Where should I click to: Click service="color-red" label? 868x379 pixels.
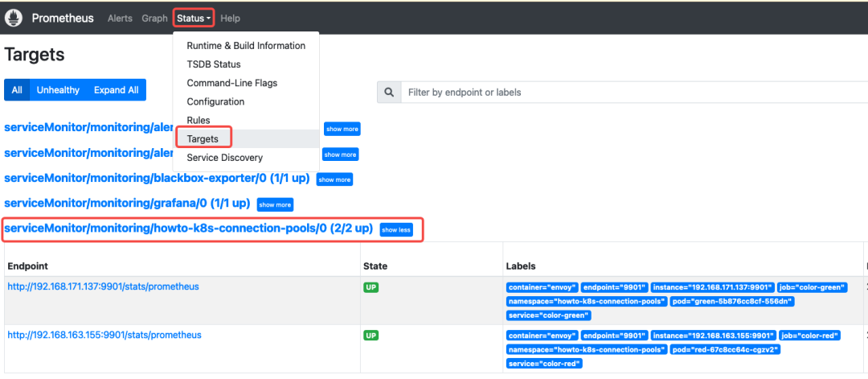pyautogui.click(x=545, y=364)
